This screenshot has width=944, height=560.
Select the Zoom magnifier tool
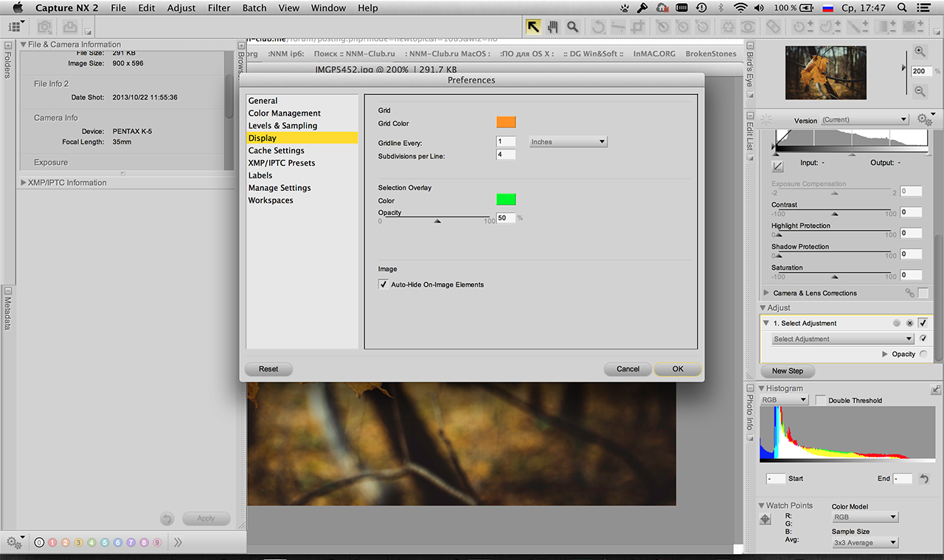pos(572,27)
